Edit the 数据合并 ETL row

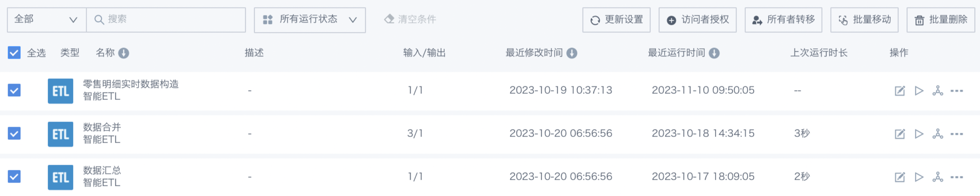tap(899, 134)
